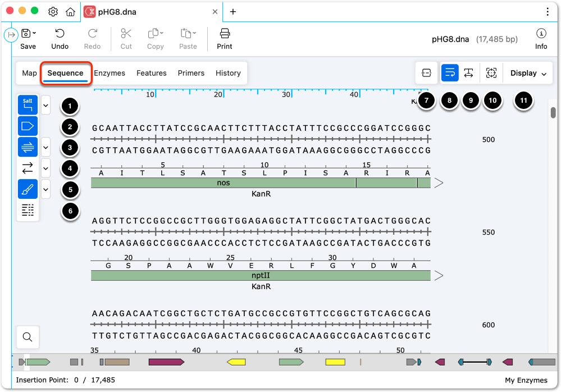
Task: Open the Primers tab
Action: click(x=191, y=73)
